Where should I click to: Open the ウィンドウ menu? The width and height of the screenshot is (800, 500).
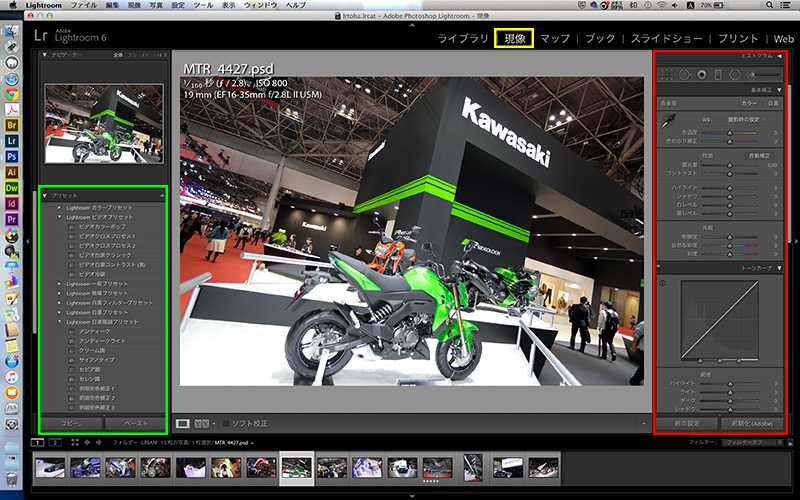coord(260,5)
